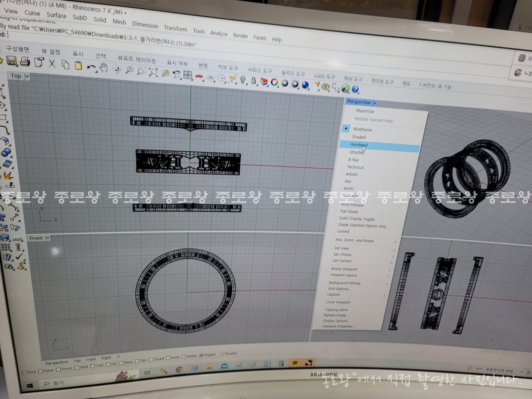Screen dimensions: 532x399
Task: Choose Shaded display mode
Action: pos(359,137)
